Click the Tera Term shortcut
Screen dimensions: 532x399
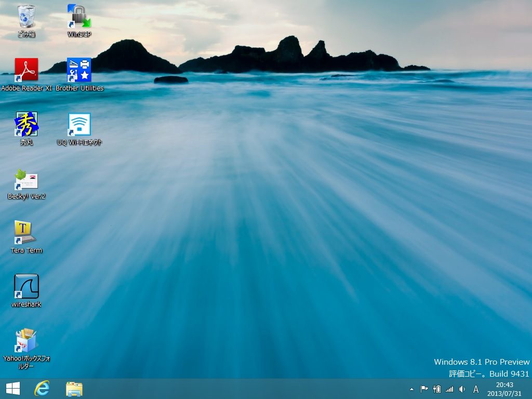coord(26,233)
